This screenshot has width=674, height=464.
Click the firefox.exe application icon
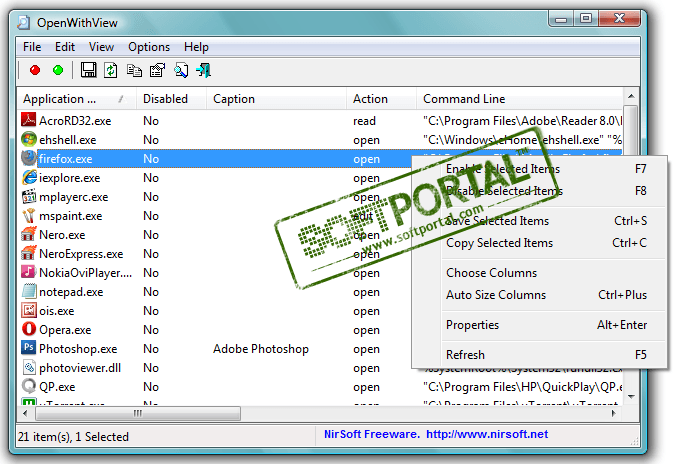coord(28,158)
